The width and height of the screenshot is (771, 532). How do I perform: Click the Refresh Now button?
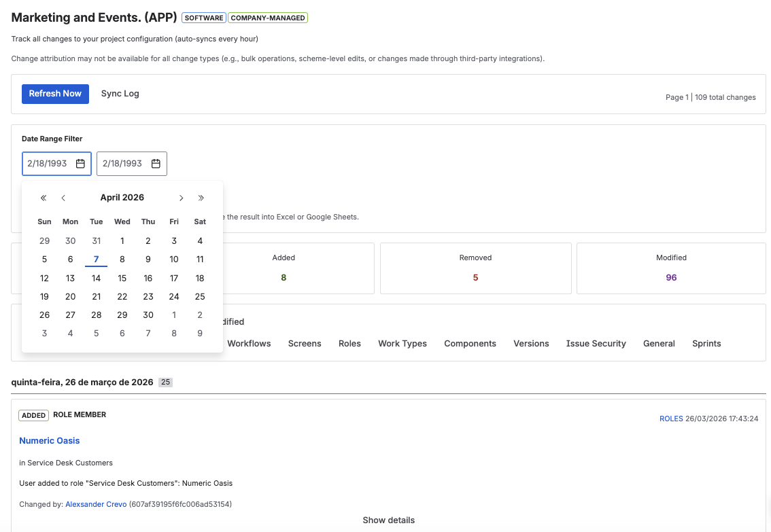click(x=55, y=94)
